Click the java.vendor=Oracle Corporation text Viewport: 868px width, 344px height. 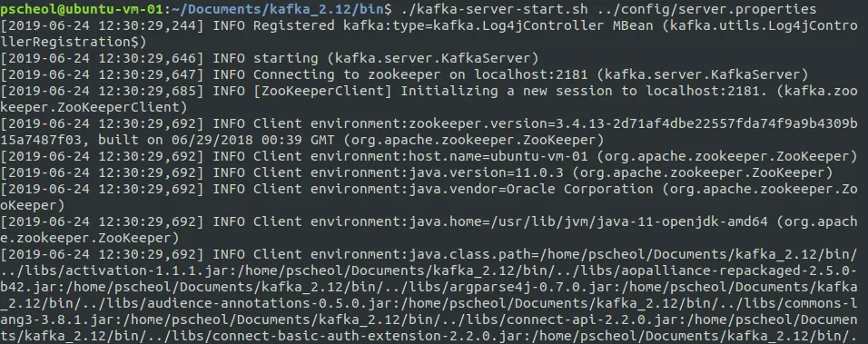531,189
